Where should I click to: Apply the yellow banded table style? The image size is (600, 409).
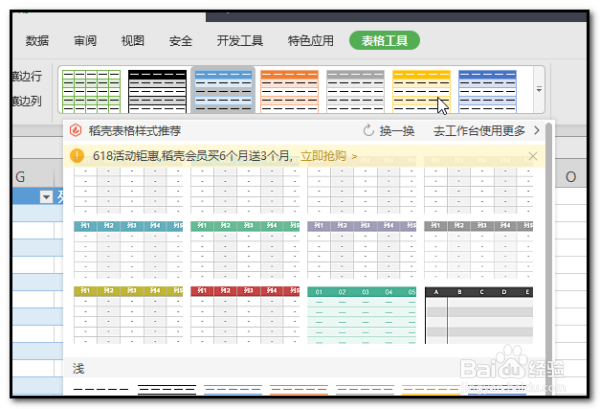coord(421,91)
